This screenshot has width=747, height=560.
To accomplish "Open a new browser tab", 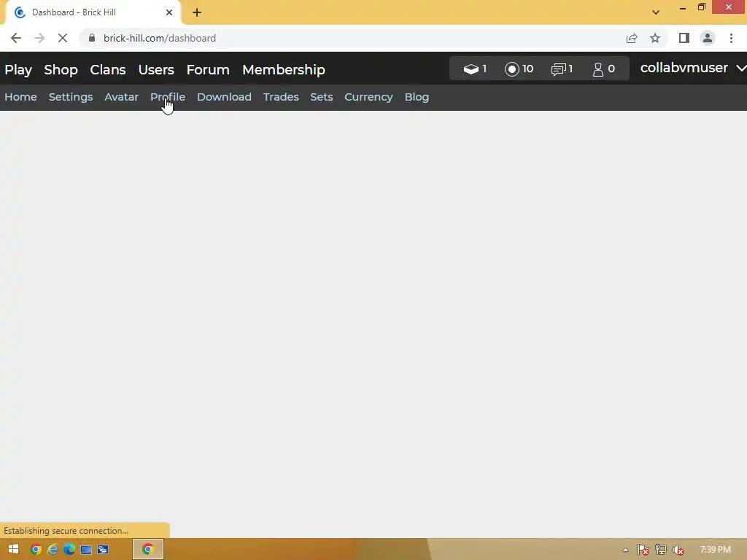I will pos(197,12).
